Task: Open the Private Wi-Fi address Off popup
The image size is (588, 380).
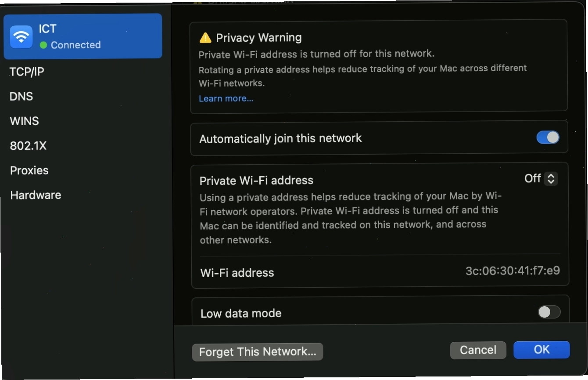Action: click(541, 178)
